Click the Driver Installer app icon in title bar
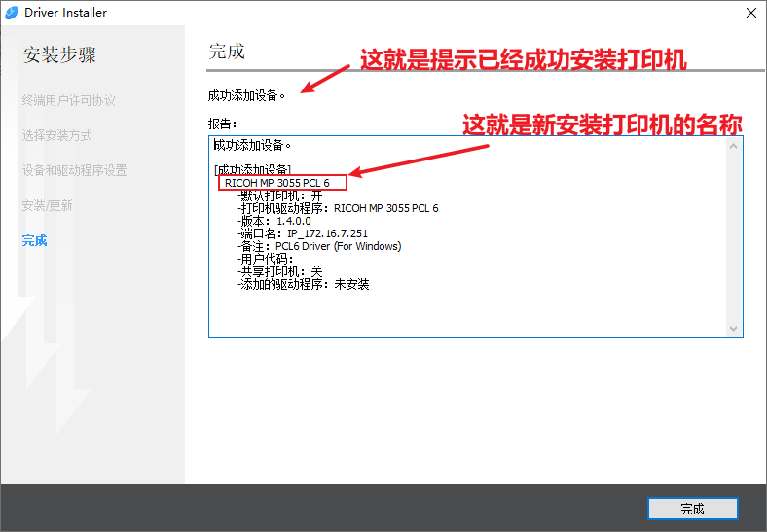Viewport: 767px width, 532px height. click(x=12, y=13)
